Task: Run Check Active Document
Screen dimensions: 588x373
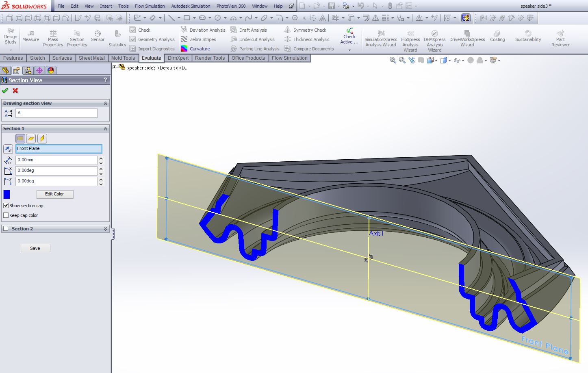Action: 349,36
